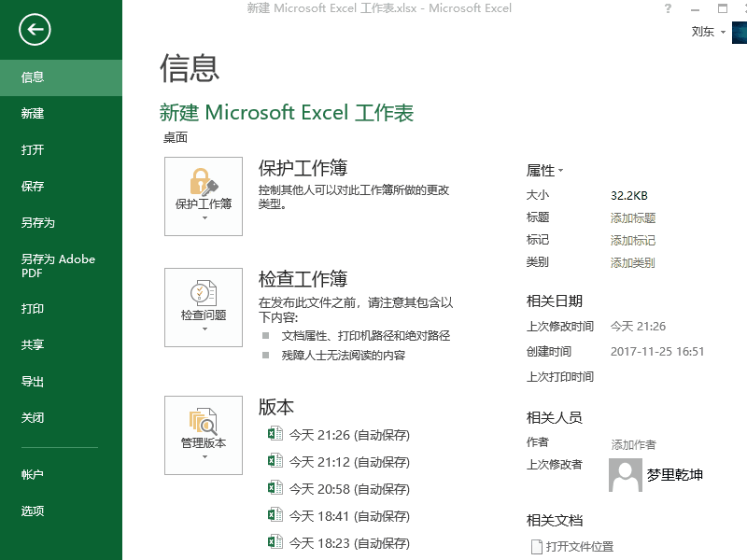Click the back arrow circle icon
This screenshot has height=560, width=747.
click(35, 30)
